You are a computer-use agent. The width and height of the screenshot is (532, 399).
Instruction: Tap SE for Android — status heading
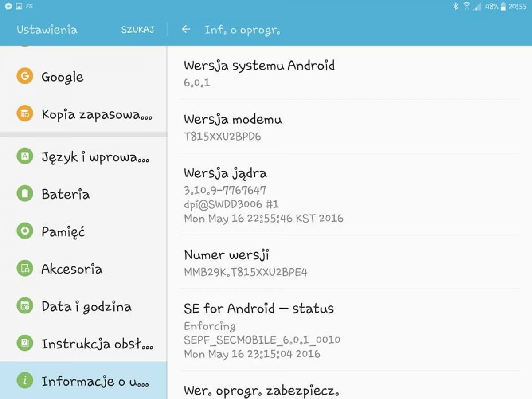pos(259,309)
